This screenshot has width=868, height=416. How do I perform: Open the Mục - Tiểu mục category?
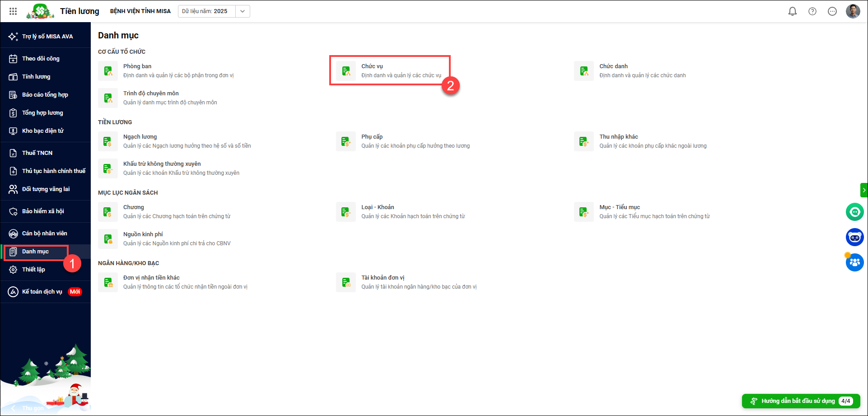tap(619, 207)
